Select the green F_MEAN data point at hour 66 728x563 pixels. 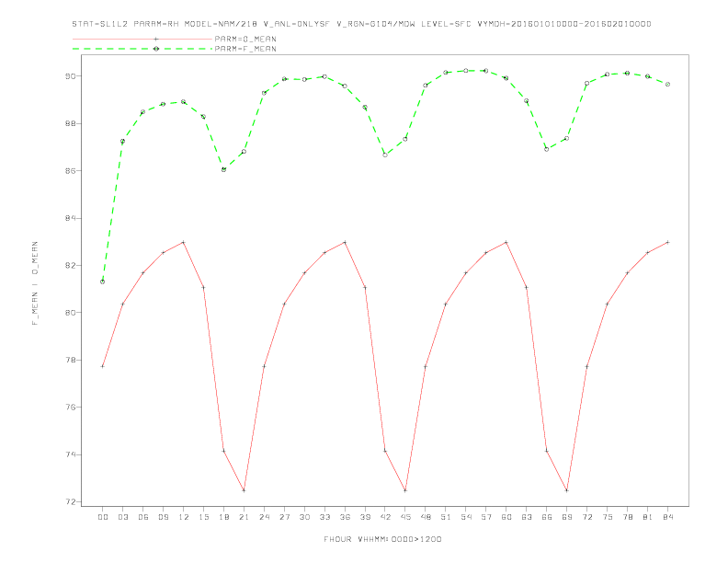(x=547, y=149)
